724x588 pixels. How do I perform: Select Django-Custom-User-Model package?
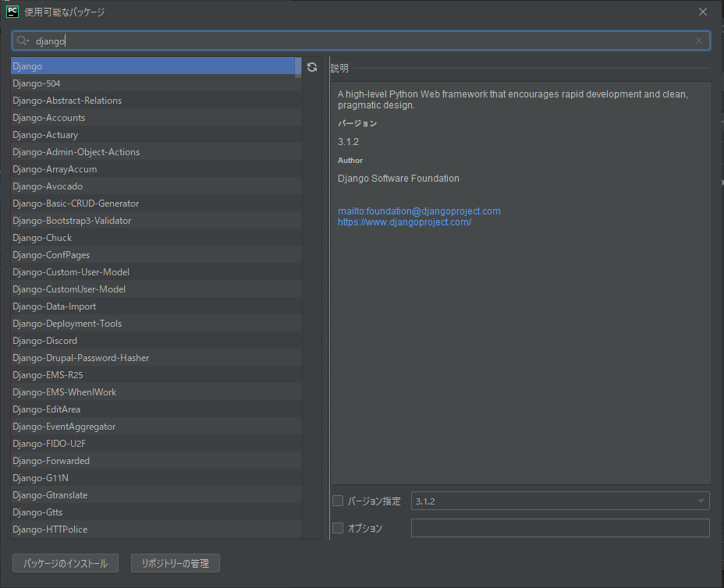pyautogui.click(x=156, y=272)
